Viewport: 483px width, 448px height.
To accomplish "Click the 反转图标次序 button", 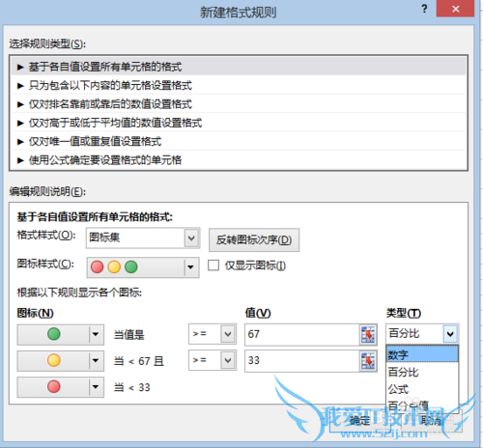I will [x=254, y=239].
